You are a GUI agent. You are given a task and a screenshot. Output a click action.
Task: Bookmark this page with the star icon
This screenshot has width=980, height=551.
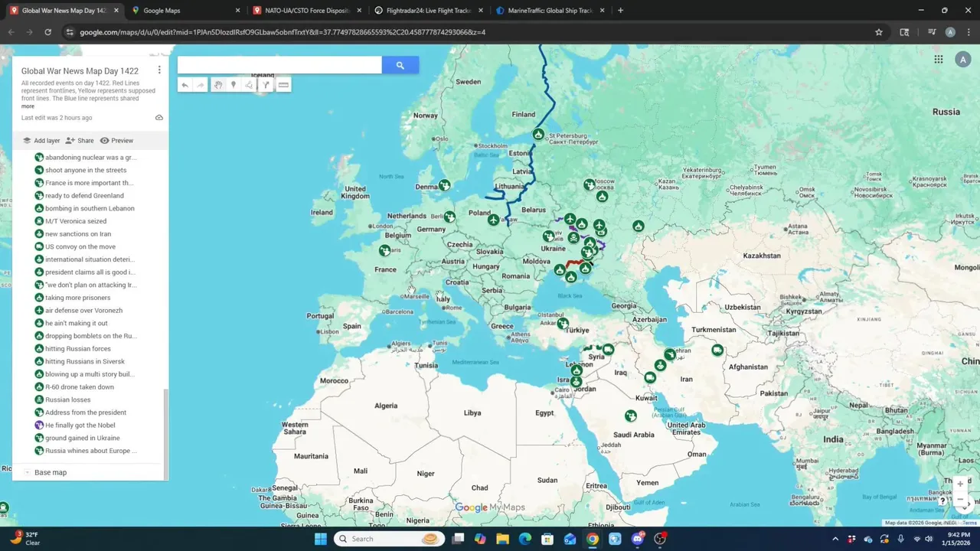pos(879,32)
